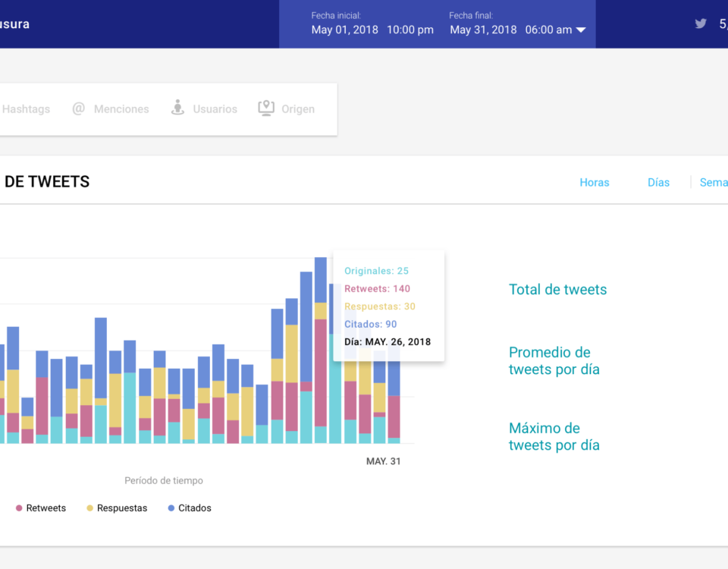Click the yellow dot icon beside Respuestas
Viewport: 728px width, 569px height.
coord(90,508)
